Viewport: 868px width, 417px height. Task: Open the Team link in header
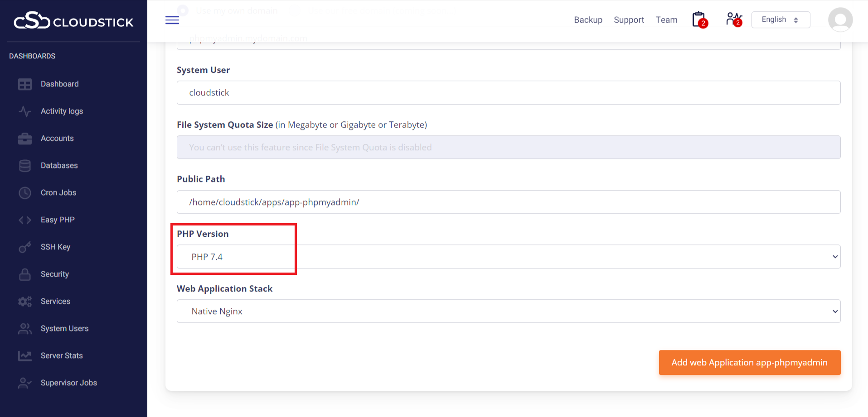click(666, 20)
